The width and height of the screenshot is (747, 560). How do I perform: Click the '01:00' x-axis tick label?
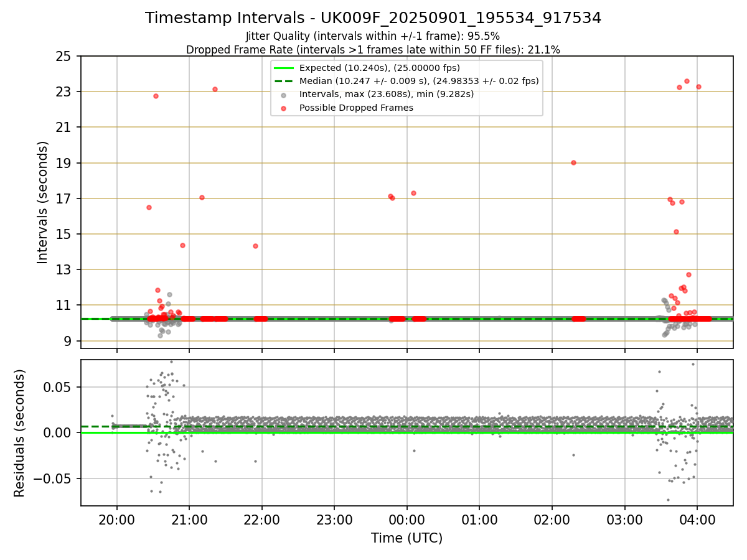[479, 520]
